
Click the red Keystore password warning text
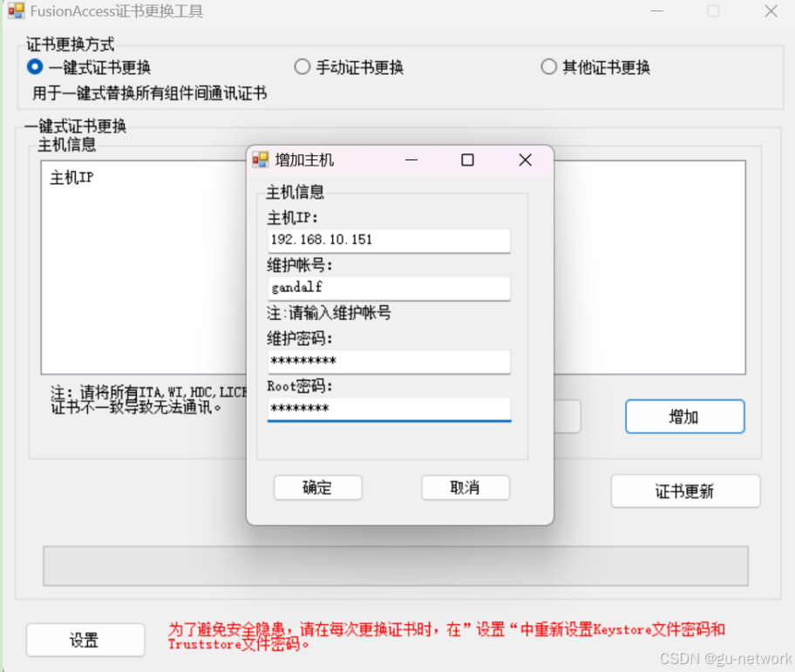coord(446,636)
